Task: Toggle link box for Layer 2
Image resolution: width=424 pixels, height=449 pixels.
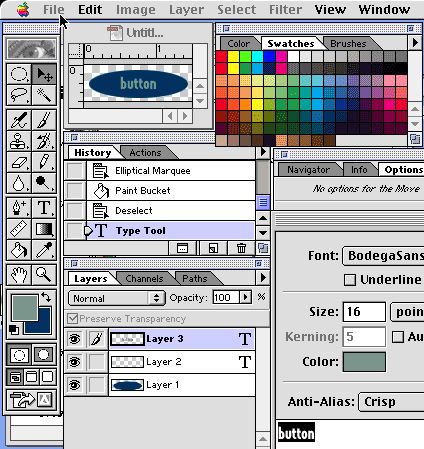Action: 97,362
